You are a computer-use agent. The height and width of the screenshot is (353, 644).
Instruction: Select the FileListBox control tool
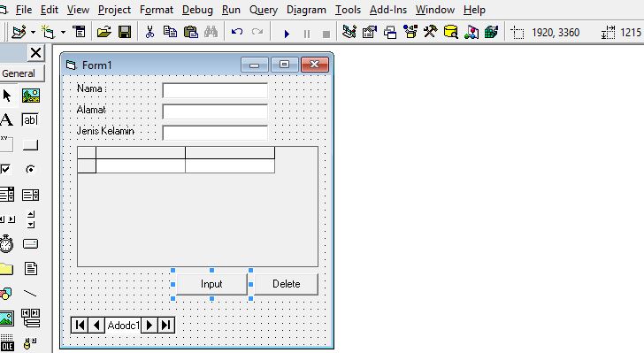click(31, 269)
